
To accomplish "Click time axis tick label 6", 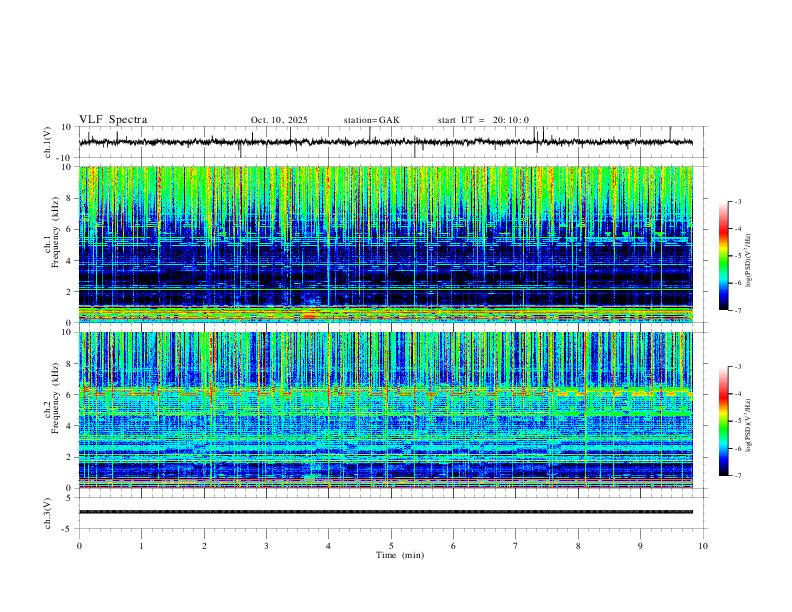I will [453, 546].
